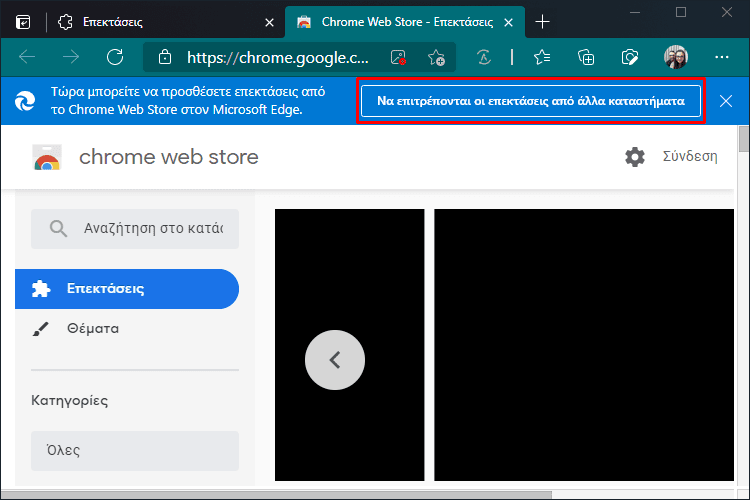750x500 pixels.
Task: Open store settings gear menu
Action: 635,157
